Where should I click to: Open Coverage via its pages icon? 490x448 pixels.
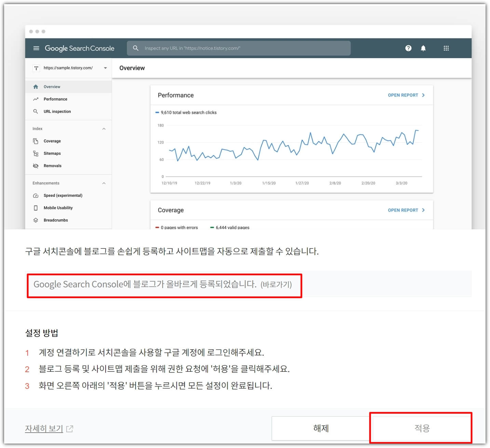click(x=36, y=141)
